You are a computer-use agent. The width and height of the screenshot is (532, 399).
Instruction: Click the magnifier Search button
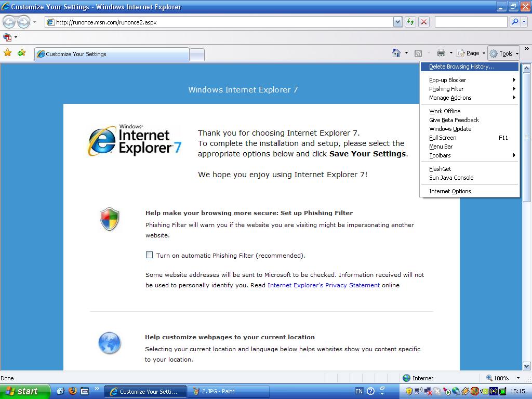click(515, 22)
